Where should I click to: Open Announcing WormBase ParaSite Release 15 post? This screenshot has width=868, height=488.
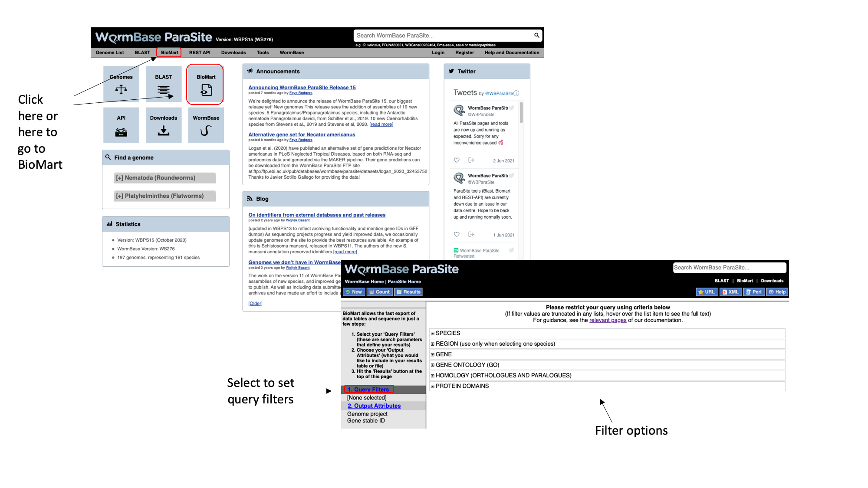[302, 88]
